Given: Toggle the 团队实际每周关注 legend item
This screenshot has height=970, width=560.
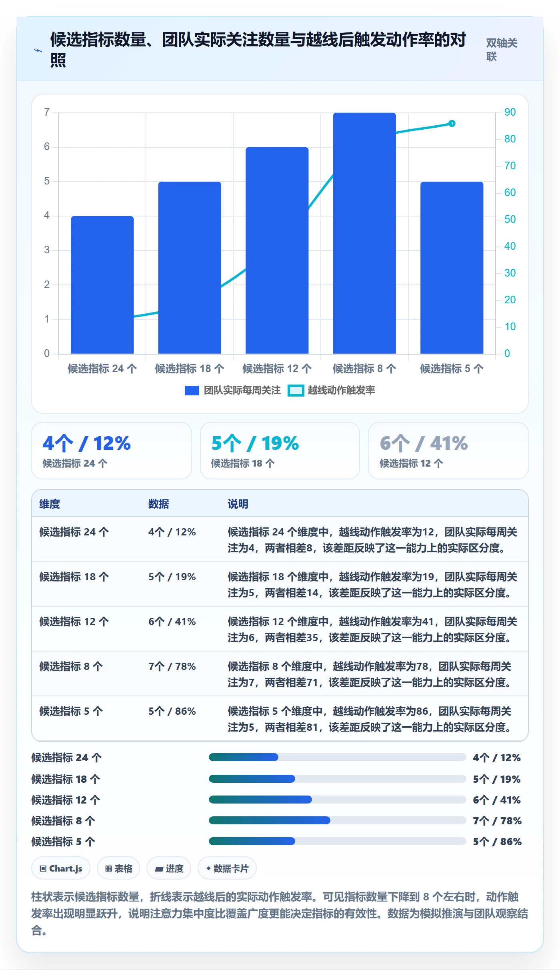Looking at the screenshot, I should click(232, 390).
